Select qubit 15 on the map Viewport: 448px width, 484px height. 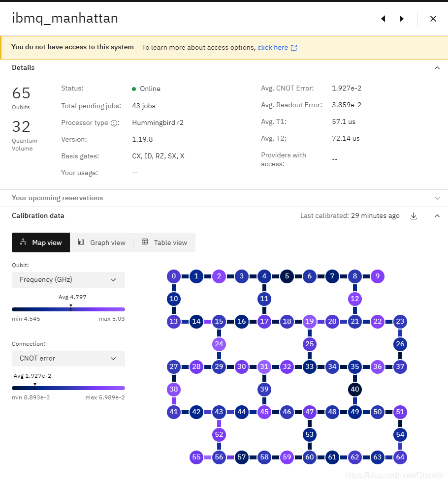pyautogui.click(x=219, y=321)
